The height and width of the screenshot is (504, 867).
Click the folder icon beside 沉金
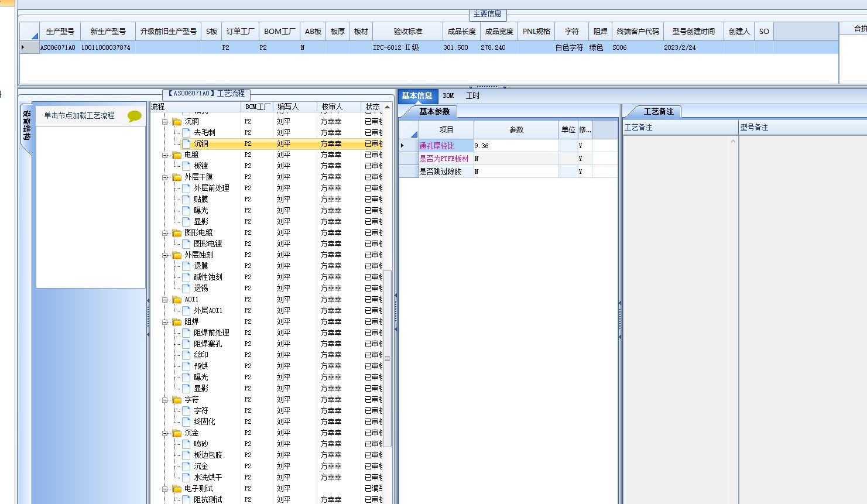177,433
